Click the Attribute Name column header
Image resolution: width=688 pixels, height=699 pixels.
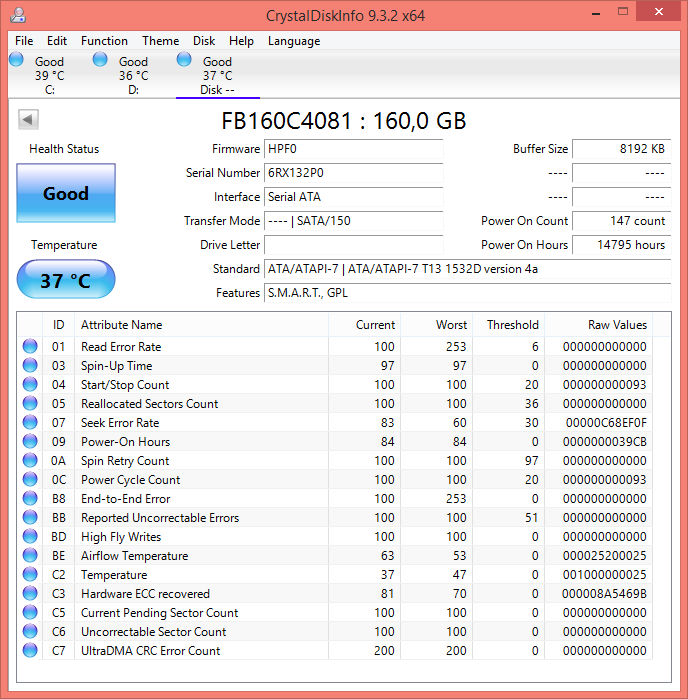[x=201, y=325]
